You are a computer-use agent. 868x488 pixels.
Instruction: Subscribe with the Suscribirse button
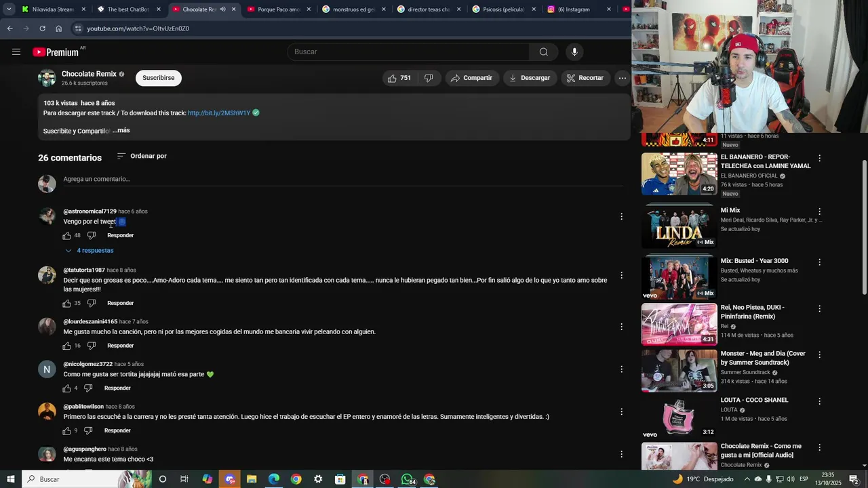(159, 78)
